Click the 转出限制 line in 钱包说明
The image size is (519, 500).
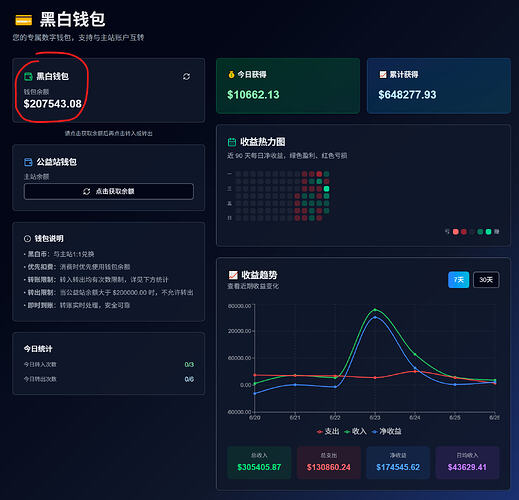pyautogui.click(x=109, y=293)
